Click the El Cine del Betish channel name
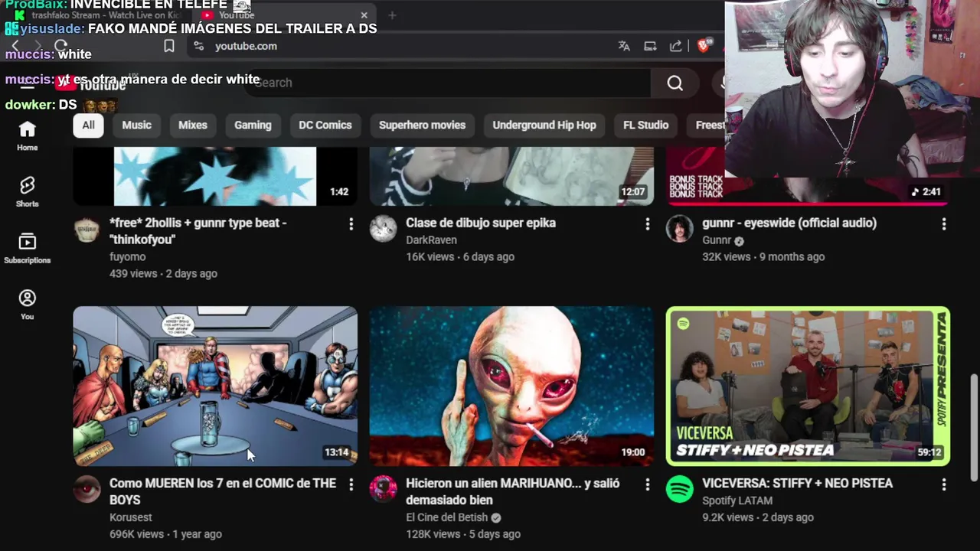The width and height of the screenshot is (980, 551). pos(446,517)
